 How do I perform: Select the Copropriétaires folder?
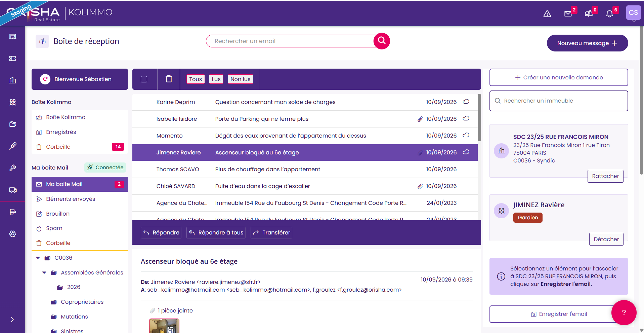(x=82, y=302)
